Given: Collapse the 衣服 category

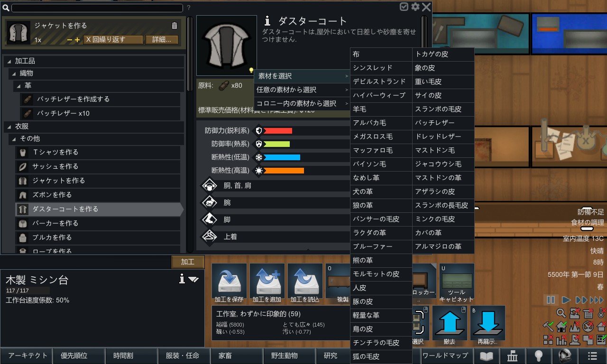Looking at the screenshot, I should [9, 127].
